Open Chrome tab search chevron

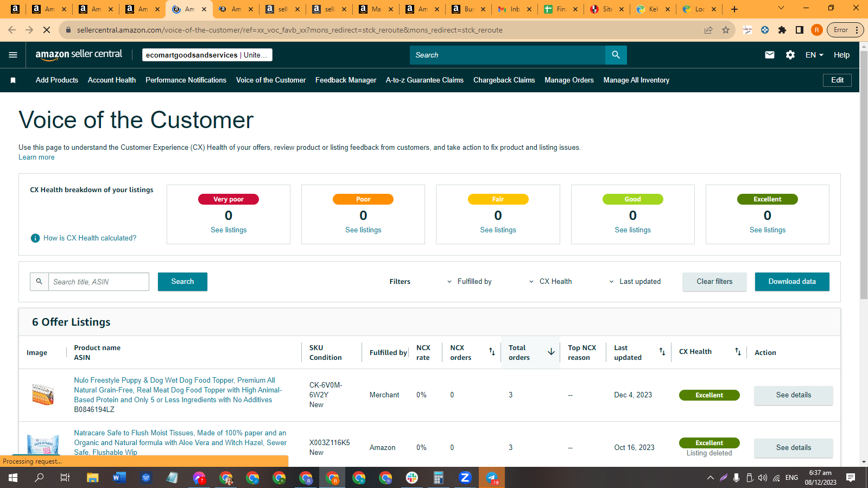pyautogui.click(x=781, y=8)
